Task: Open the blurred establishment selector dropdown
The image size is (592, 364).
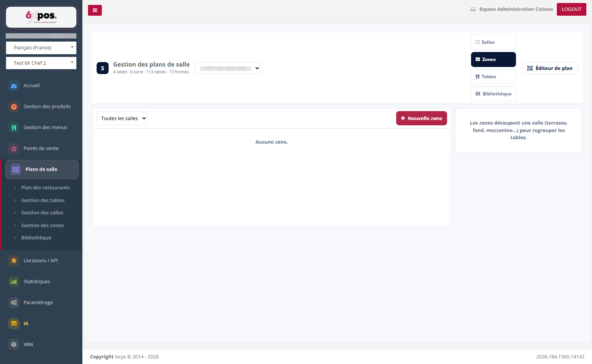Action: tap(228, 68)
